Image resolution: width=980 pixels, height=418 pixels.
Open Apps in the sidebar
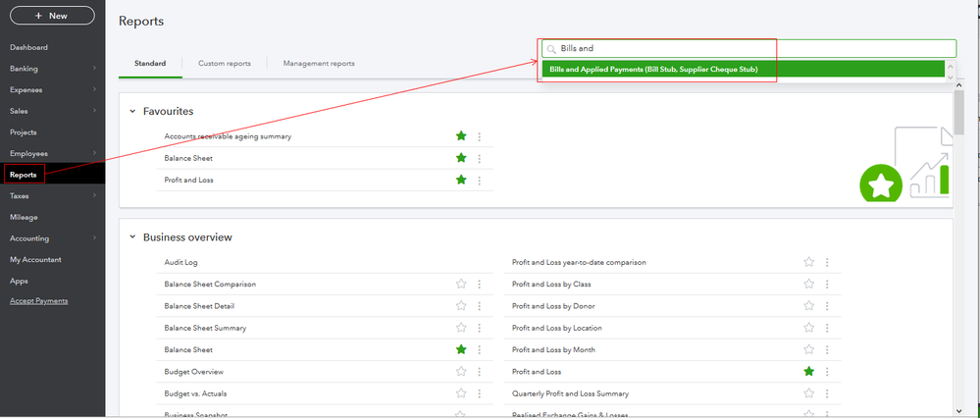point(19,282)
